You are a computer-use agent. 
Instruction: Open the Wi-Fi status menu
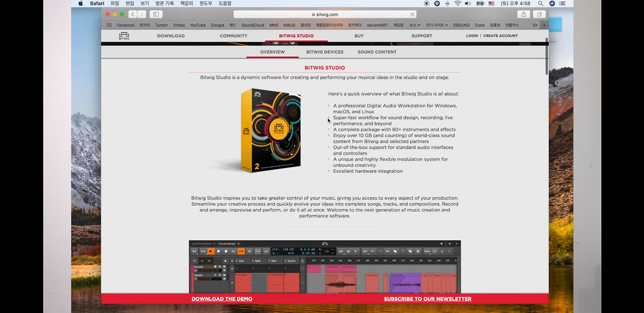pos(457,4)
